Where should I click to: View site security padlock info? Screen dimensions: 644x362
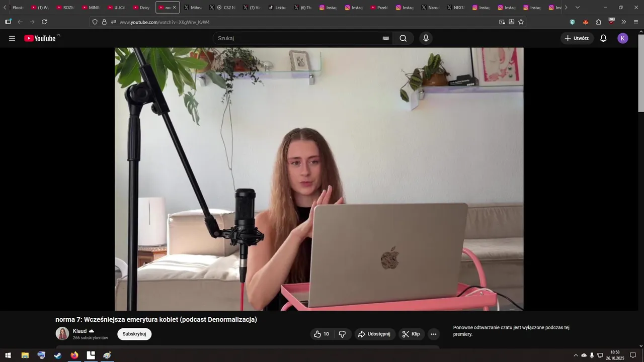click(x=104, y=22)
